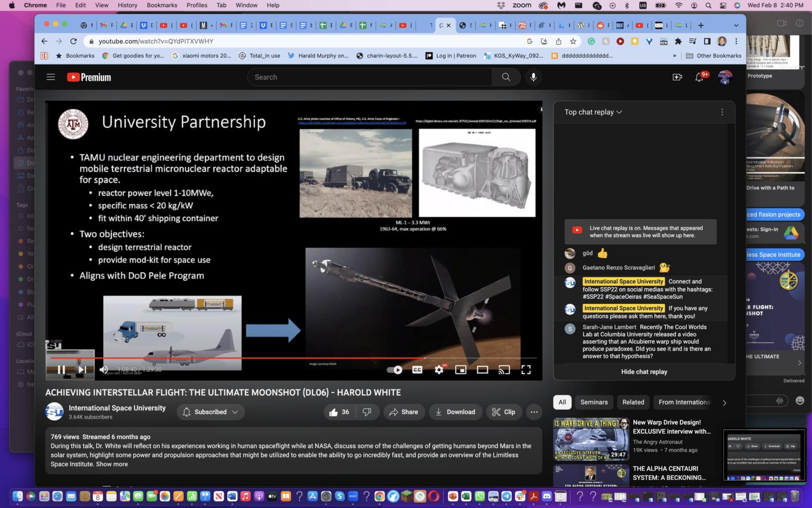Click Hide chat replay
812x508 pixels.
click(x=643, y=371)
